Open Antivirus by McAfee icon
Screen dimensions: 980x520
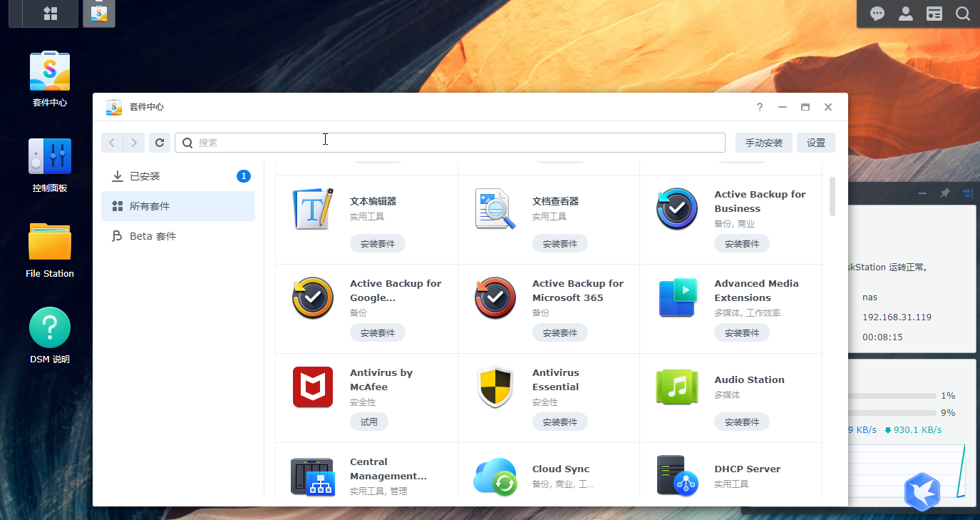[313, 387]
